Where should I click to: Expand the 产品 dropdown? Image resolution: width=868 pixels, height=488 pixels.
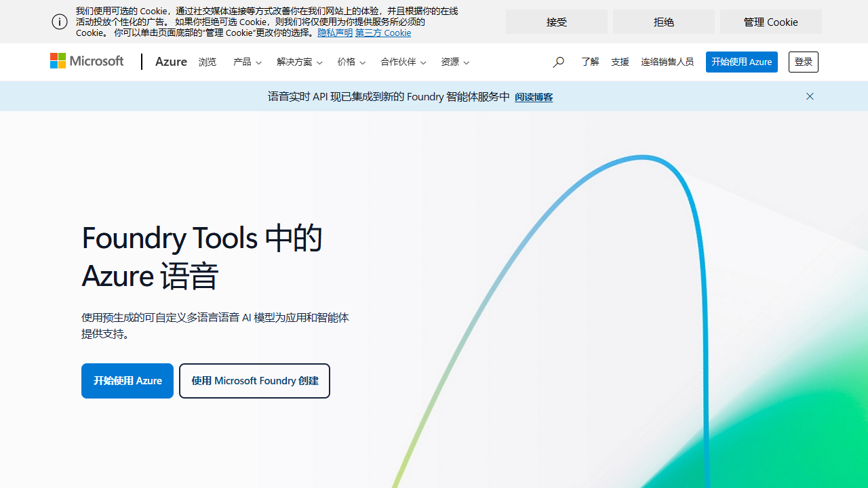(x=248, y=62)
